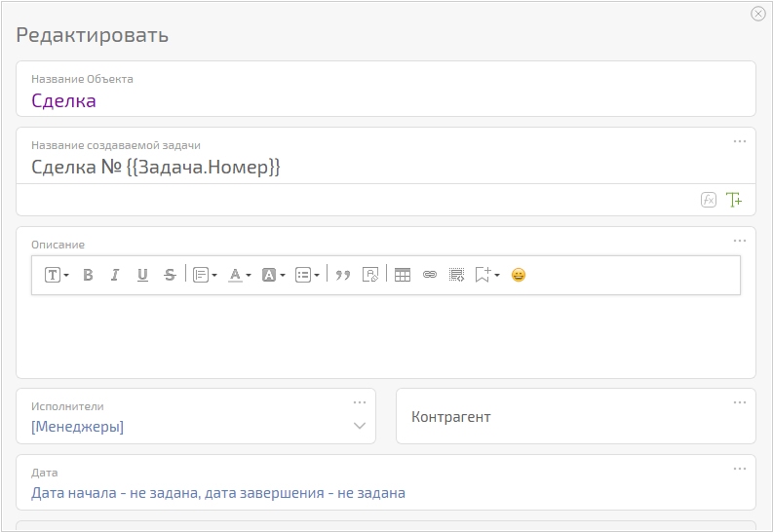The image size is (773, 532).
Task: Open the text style dropdown
Action: 57,275
